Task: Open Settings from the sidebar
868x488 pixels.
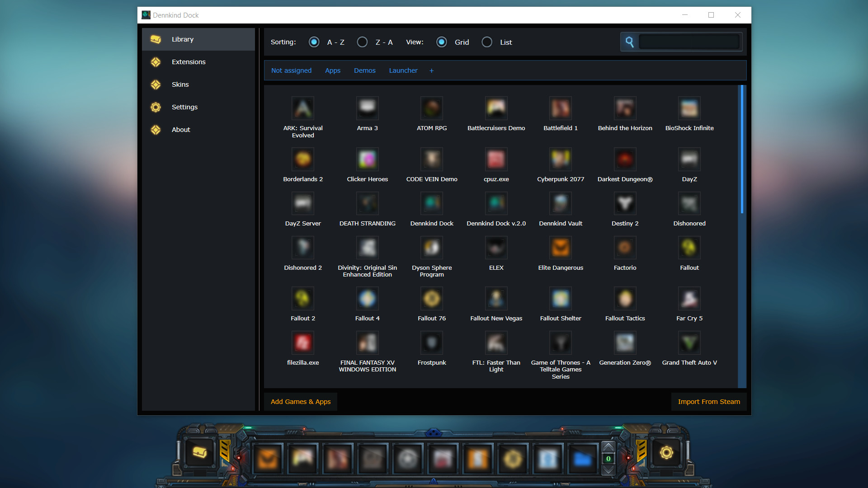Action: point(184,107)
